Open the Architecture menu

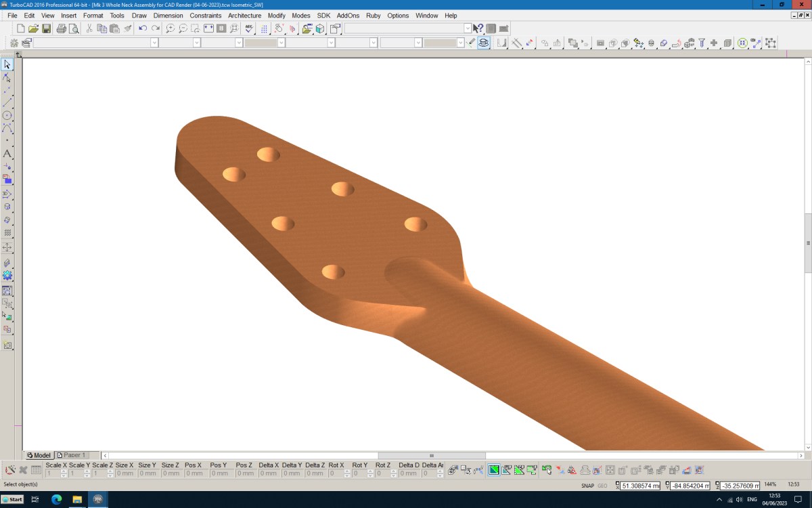(244, 16)
